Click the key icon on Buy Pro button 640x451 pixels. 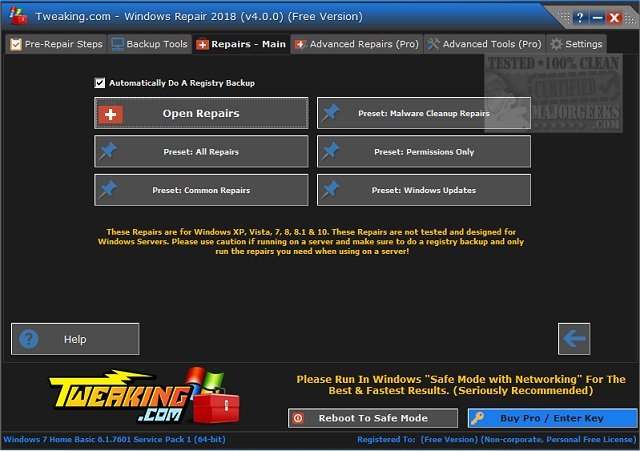[477, 418]
